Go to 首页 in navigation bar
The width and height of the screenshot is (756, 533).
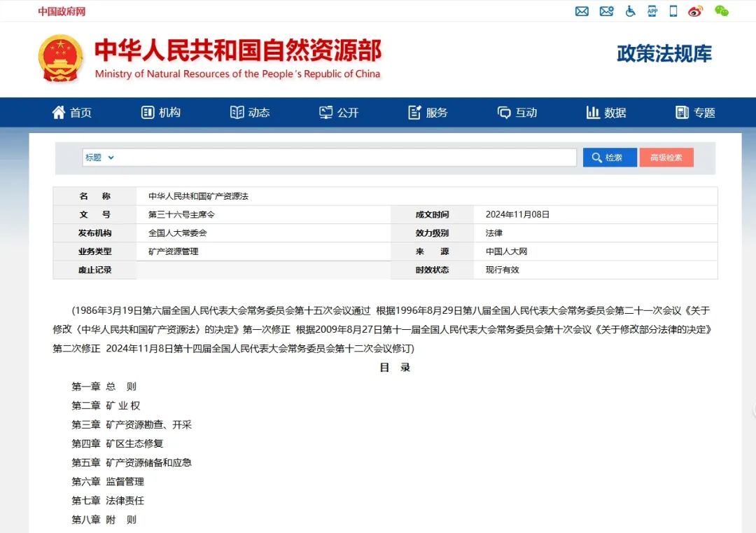(72, 113)
